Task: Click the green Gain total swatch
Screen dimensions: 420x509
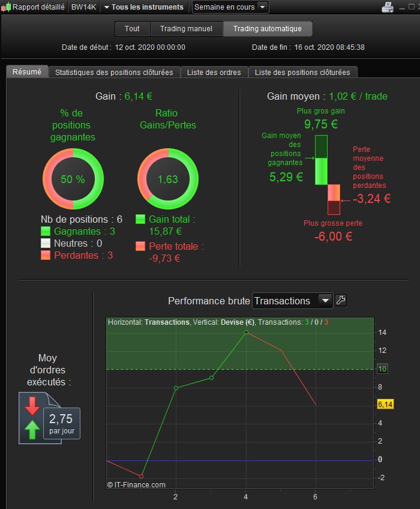Action: pyautogui.click(x=140, y=219)
